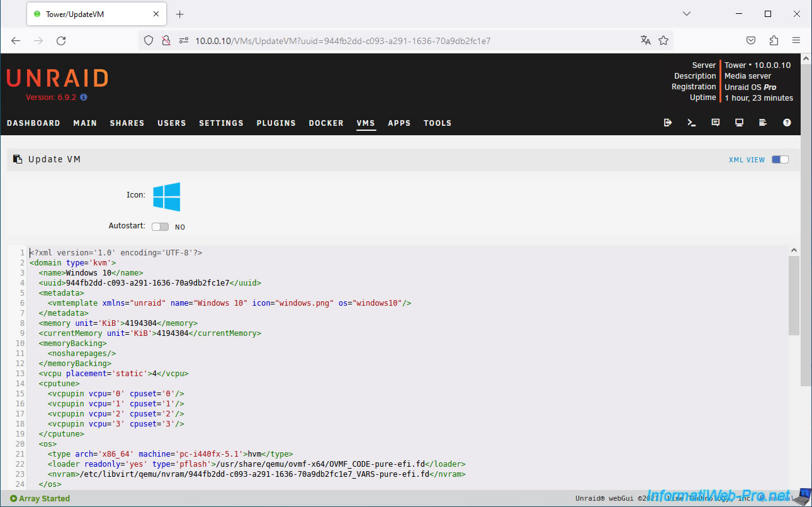Click the version info icon
Screen dimensions: 812x507
84,97
